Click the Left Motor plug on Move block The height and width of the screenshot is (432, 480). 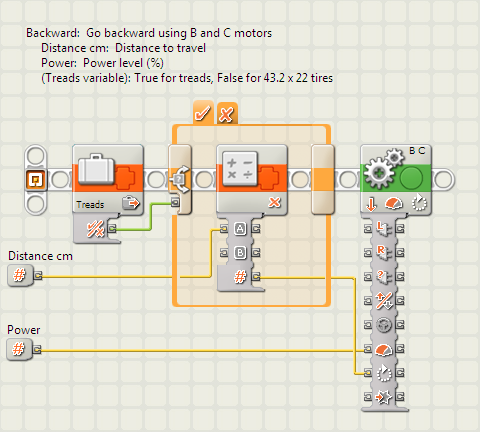(368, 229)
